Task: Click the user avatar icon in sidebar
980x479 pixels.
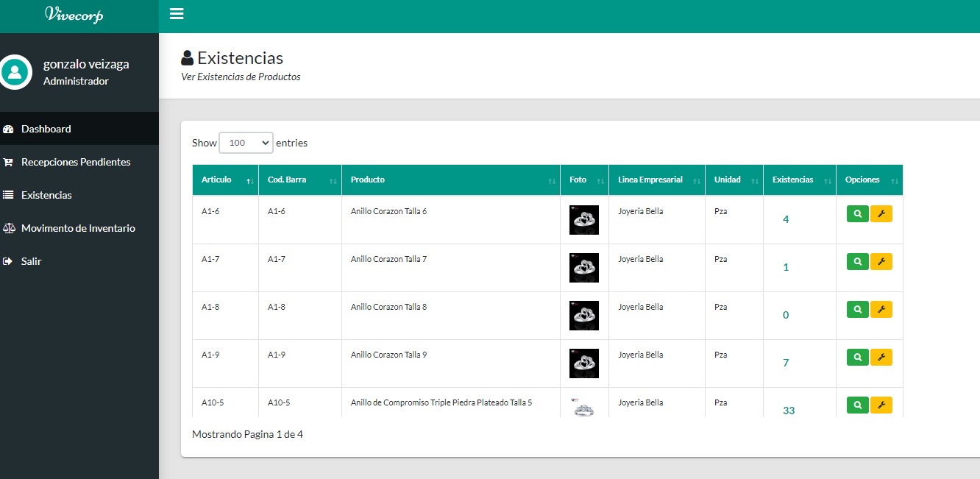Action: (15, 72)
